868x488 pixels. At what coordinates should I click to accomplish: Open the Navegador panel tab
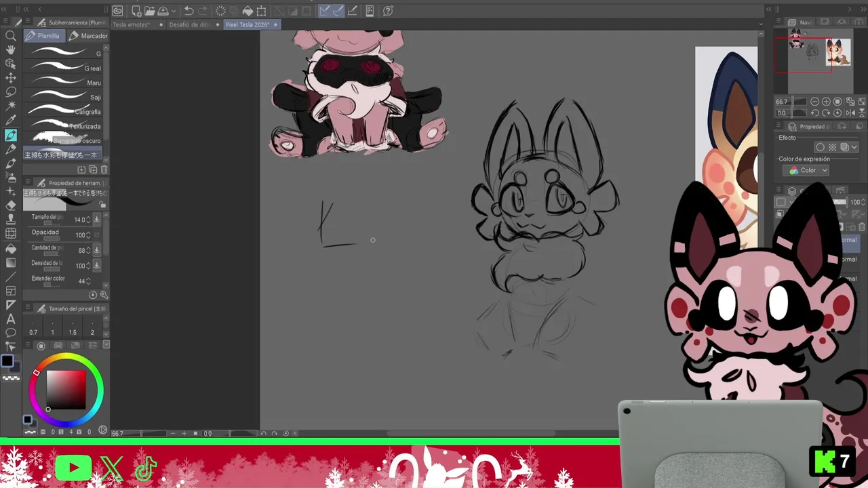pyautogui.click(x=800, y=22)
